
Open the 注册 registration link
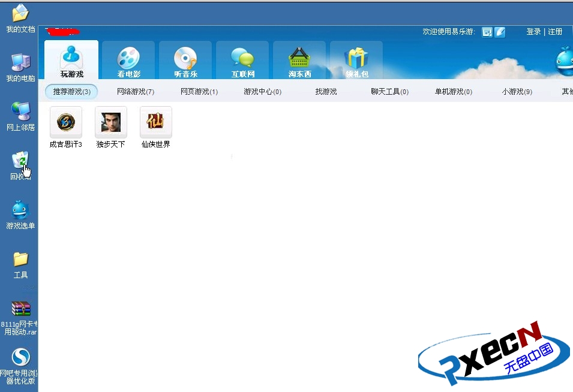coord(555,32)
